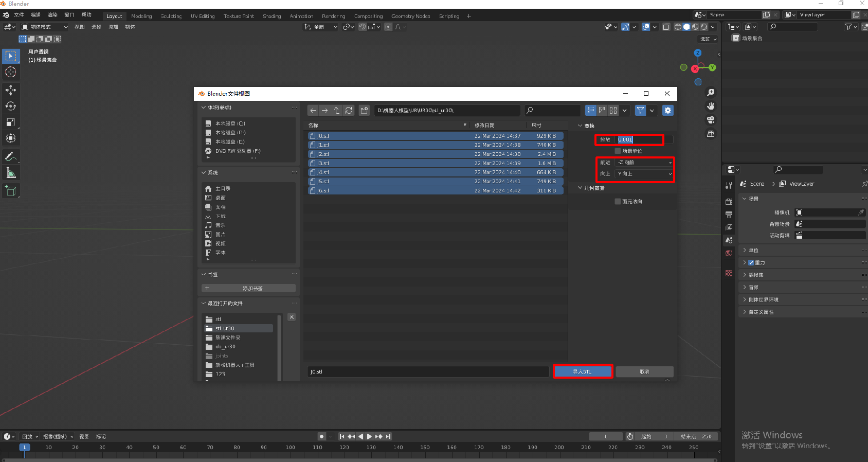Open the World properties tab icon
The width and height of the screenshot is (868, 462).
point(729,253)
